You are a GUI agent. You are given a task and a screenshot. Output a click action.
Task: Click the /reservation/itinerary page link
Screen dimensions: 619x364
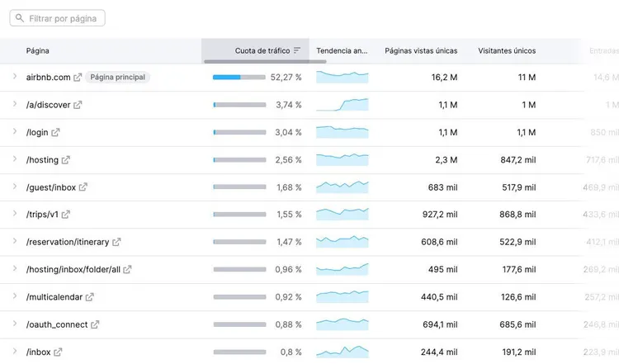[68, 242]
